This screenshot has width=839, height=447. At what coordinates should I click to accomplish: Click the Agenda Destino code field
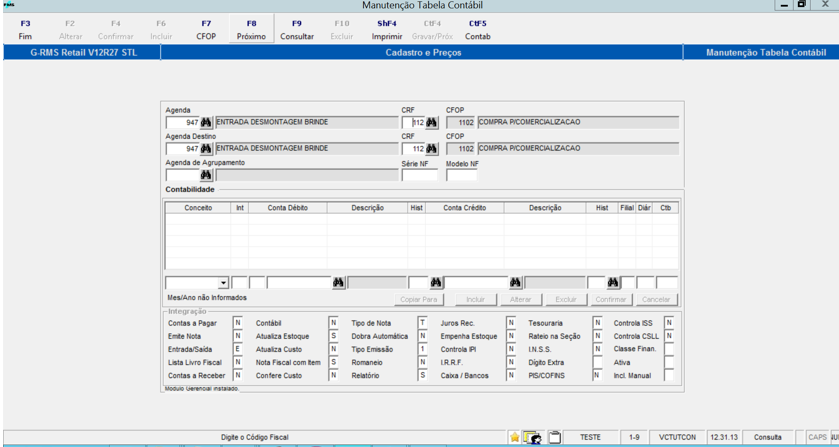pyautogui.click(x=182, y=149)
